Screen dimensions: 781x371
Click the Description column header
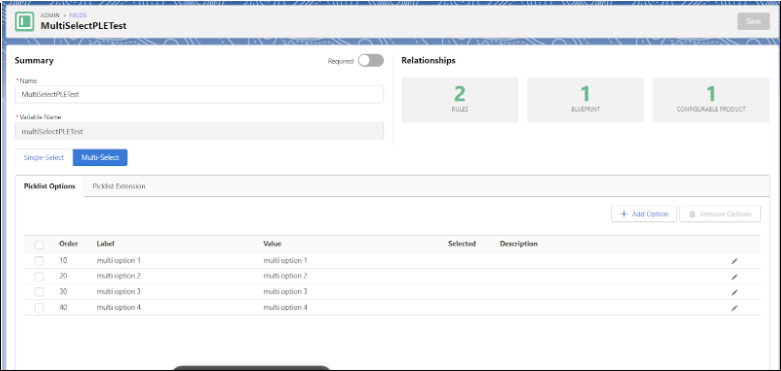point(519,244)
